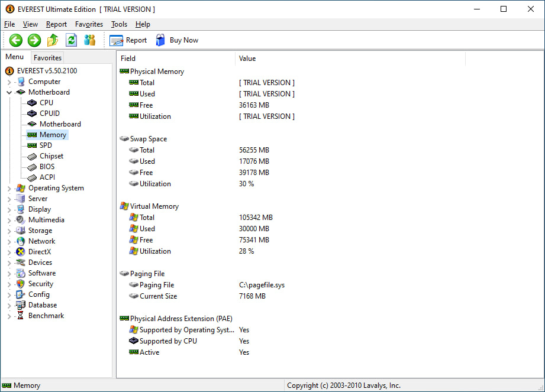Click the Virtual Memory group heading
This screenshot has width=545, height=392.
[154, 206]
